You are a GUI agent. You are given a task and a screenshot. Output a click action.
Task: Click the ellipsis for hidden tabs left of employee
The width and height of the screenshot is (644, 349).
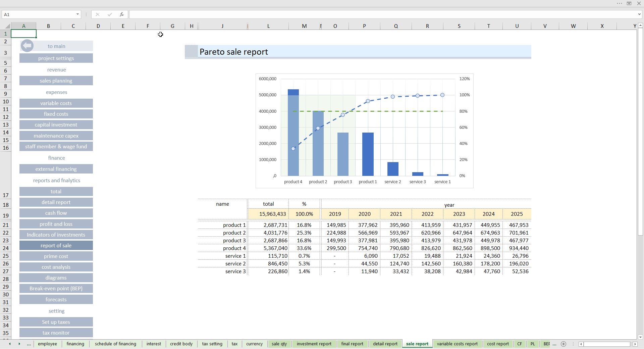point(29,344)
